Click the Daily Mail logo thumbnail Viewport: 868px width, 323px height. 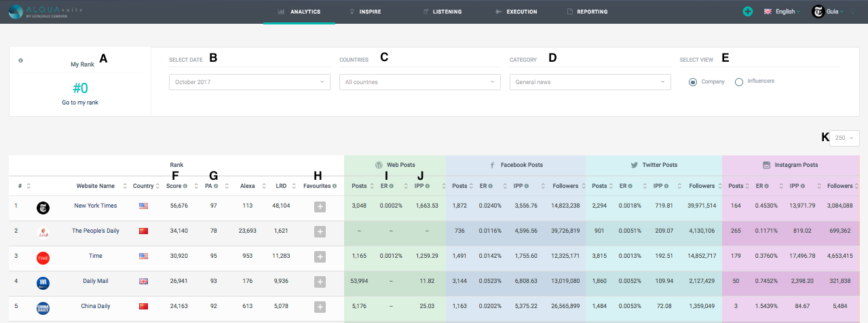[x=43, y=282]
